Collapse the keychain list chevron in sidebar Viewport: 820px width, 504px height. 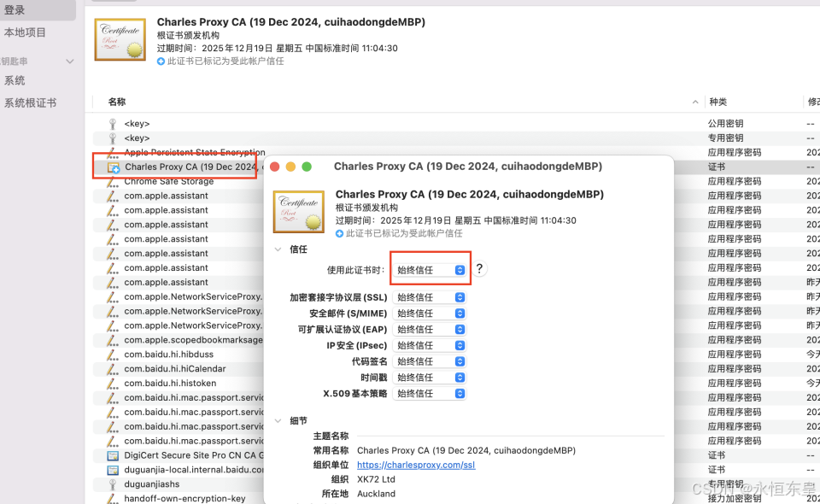[x=69, y=62]
